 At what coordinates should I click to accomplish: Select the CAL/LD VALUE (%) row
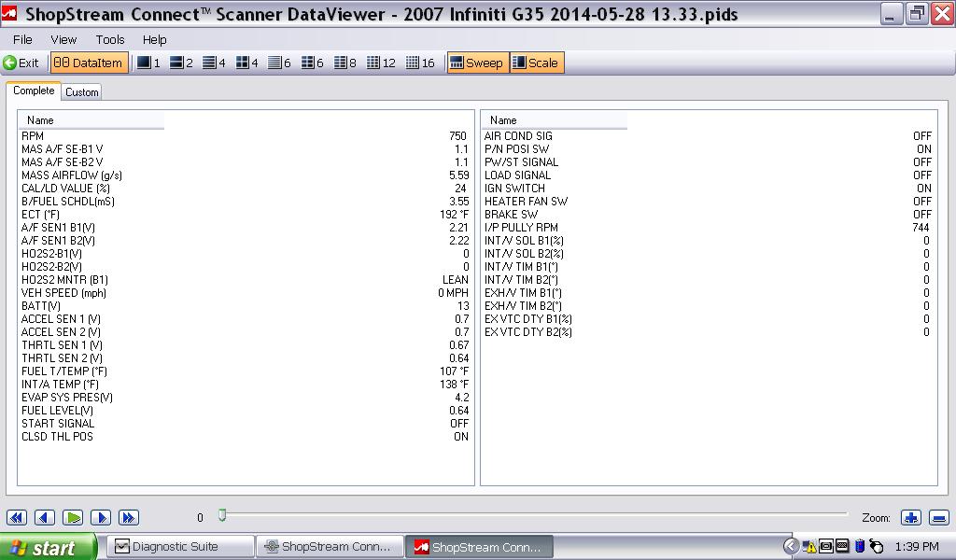(x=246, y=189)
